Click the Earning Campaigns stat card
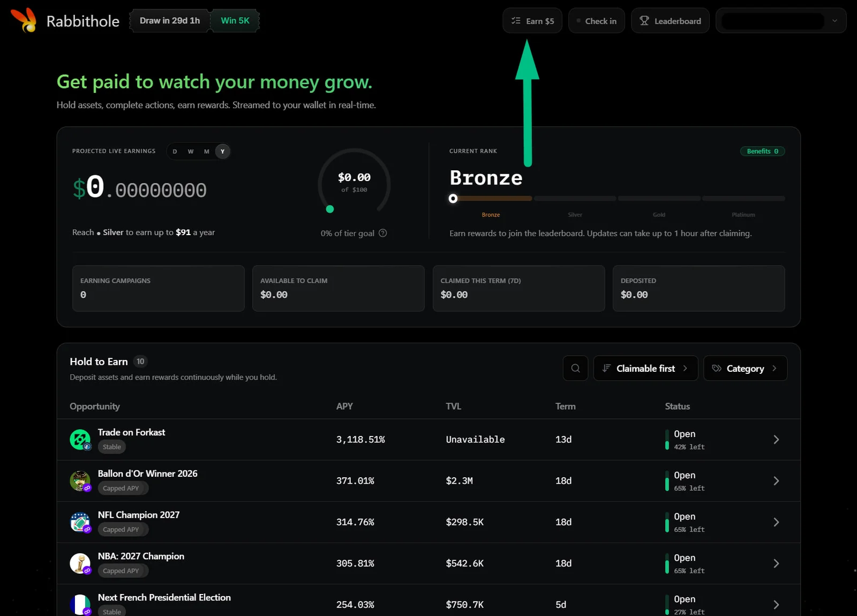The image size is (857, 616). tap(159, 288)
